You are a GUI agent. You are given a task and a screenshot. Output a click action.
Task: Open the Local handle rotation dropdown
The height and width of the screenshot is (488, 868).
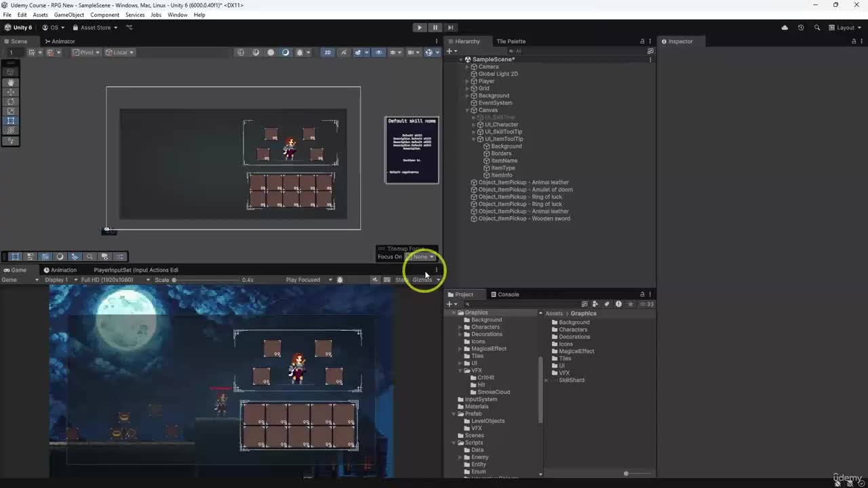coord(120,52)
